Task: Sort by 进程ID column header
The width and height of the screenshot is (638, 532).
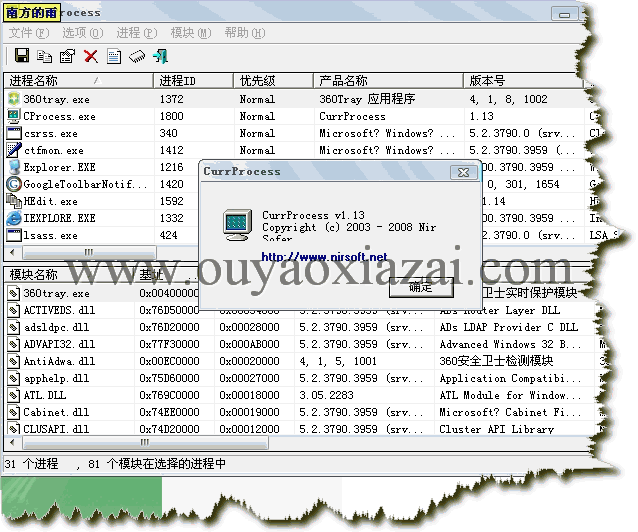Action: (x=194, y=81)
